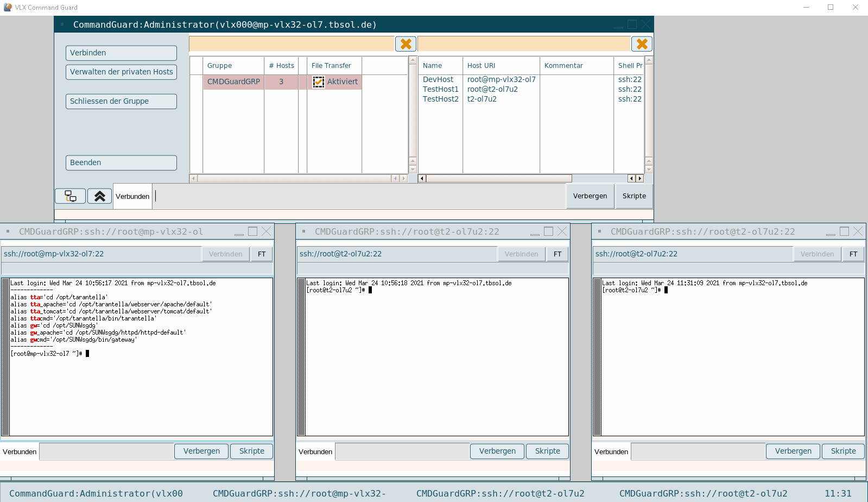Click the Verbinden button in left panel
The height and width of the screenshot is (502, 868).
[121, 53]
